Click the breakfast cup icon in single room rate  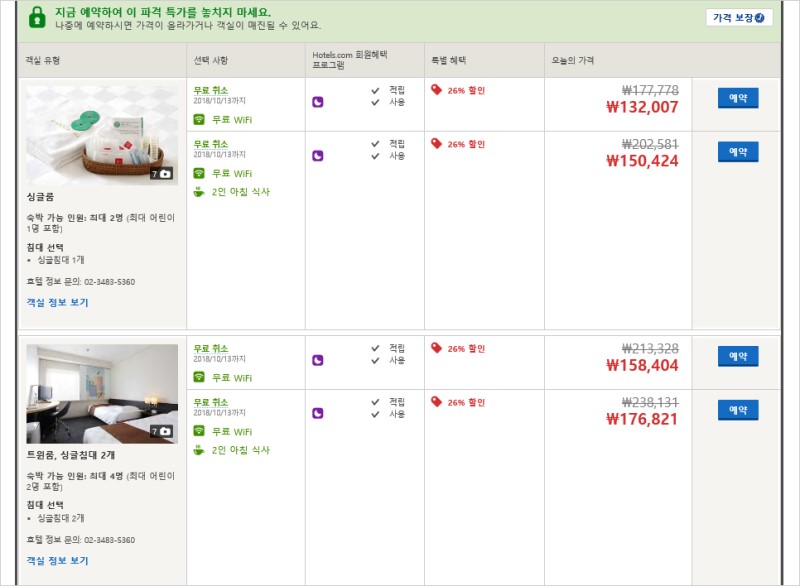pyautogui.click(x=198, y=192)
